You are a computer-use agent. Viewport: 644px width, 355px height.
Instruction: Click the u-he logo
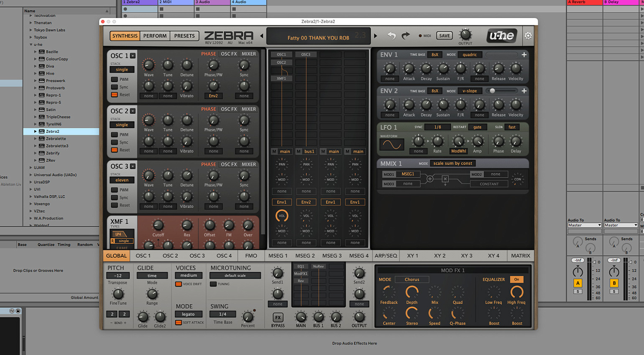[x=501, y=36]
